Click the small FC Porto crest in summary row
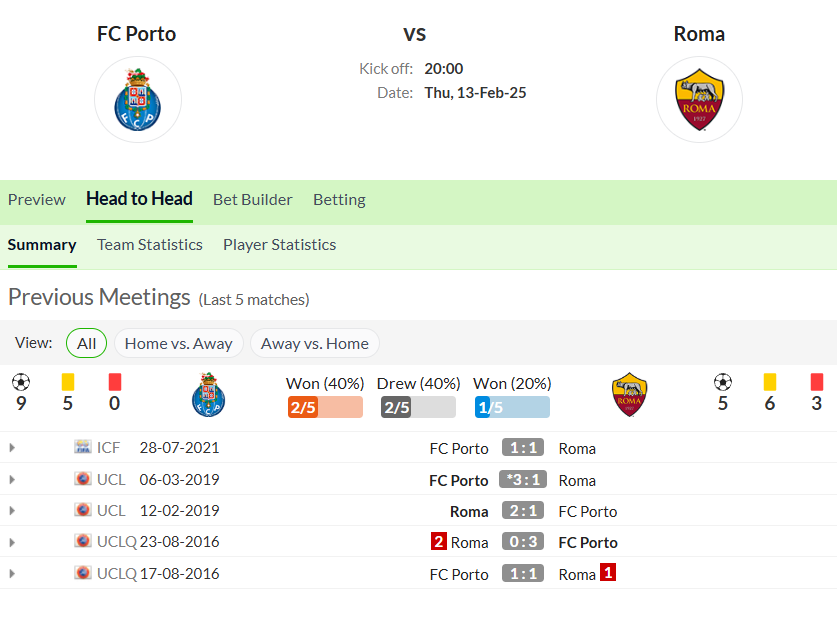The height and width of the screenshot is (637, 837). [x=208, y=395]
